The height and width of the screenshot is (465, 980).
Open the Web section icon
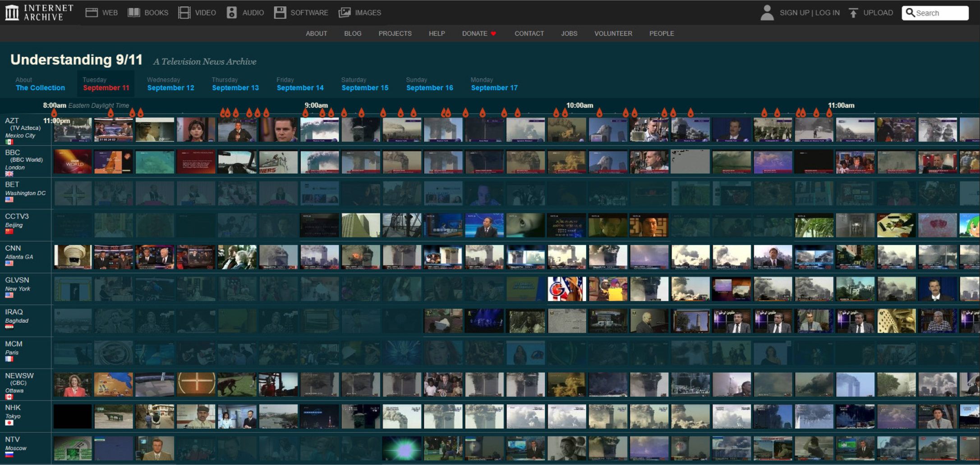click(x=92, y=13)
